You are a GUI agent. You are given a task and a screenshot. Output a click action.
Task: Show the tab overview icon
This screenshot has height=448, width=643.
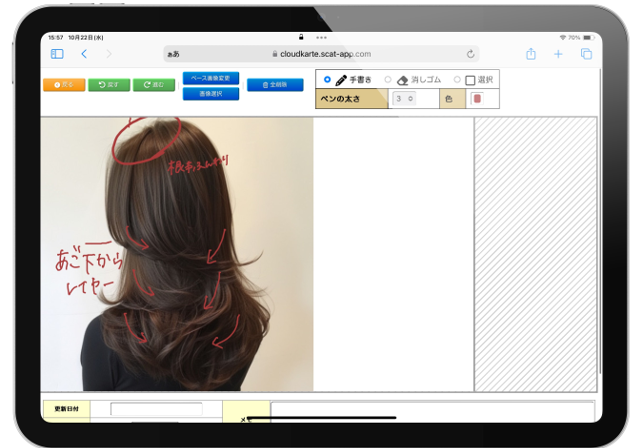586,54
